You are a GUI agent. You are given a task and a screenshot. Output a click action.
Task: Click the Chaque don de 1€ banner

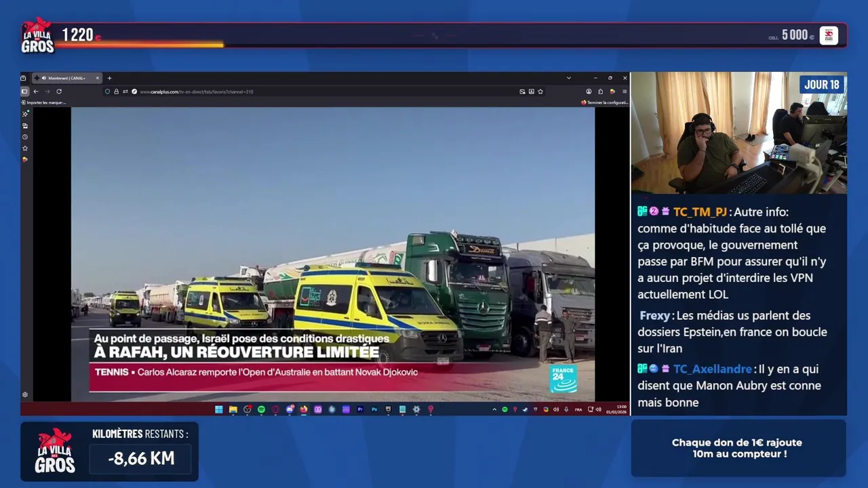pos(738,448)
